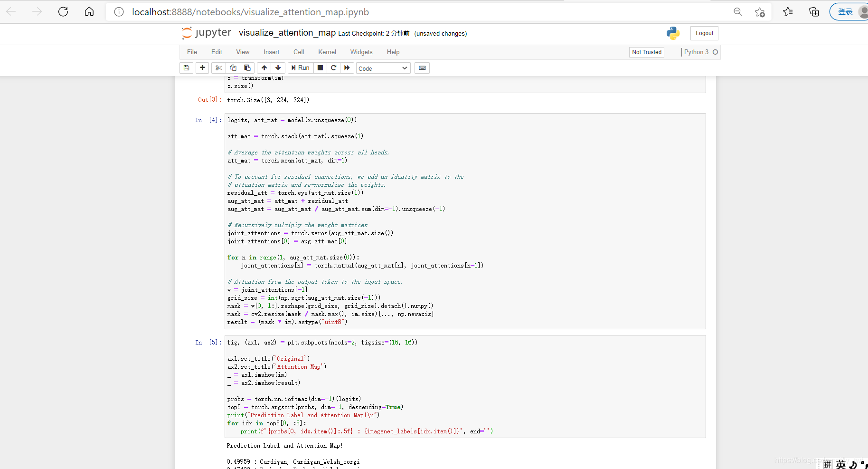Restart the kernel with the circular arrow icon
Image resolution: width=868 pixels, height=469 pixels.
click(334, 68)
